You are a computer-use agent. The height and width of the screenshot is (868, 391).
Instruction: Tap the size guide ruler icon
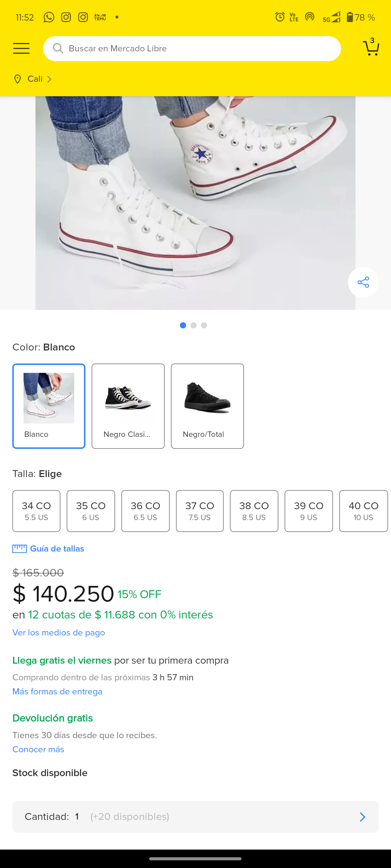pyautogui.click(x=20, y=549)
